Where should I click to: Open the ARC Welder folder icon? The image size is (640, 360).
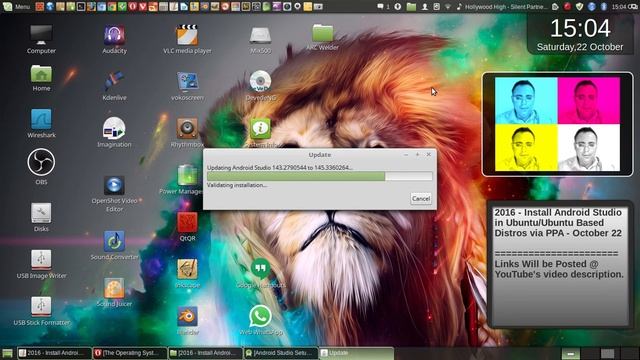click(x=322, y=38)
